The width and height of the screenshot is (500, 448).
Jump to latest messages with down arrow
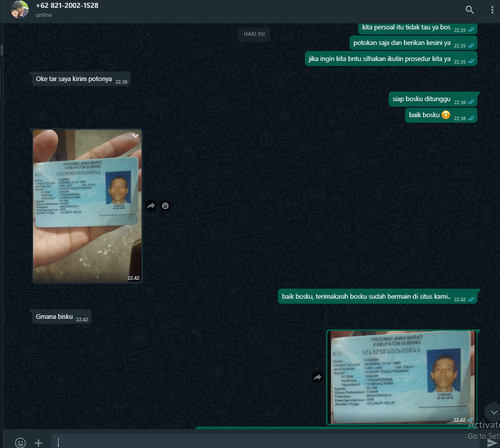[x=493, y=412]
